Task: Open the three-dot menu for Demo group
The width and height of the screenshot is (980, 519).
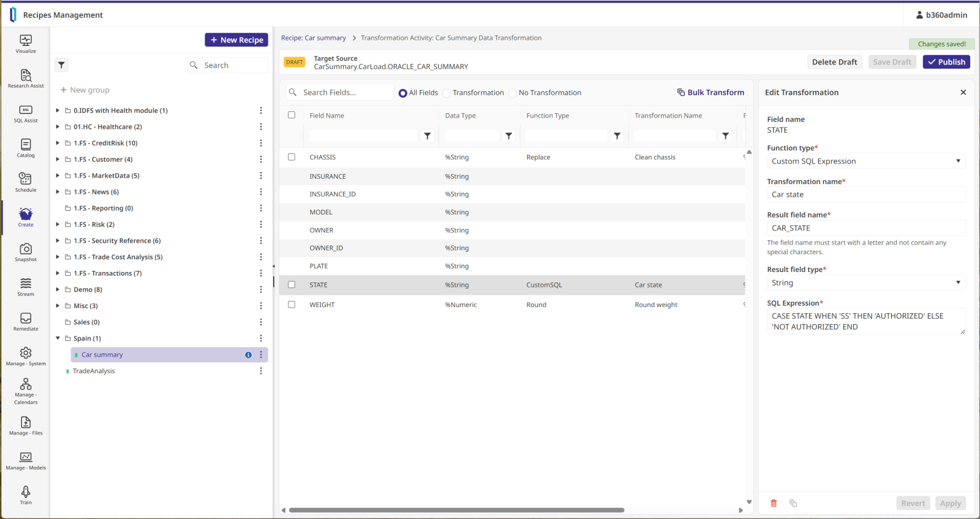Action: pyautogui.click(x=261, y=289)
